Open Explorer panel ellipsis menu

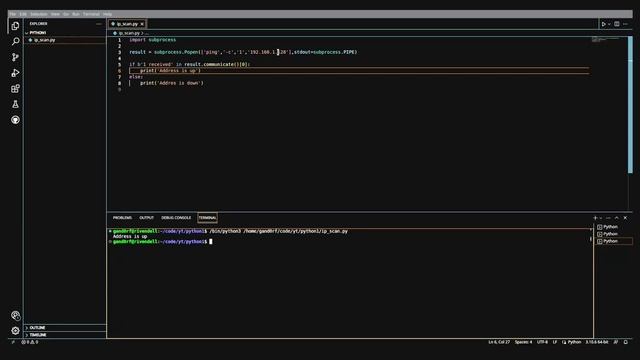tap(99, 24)
